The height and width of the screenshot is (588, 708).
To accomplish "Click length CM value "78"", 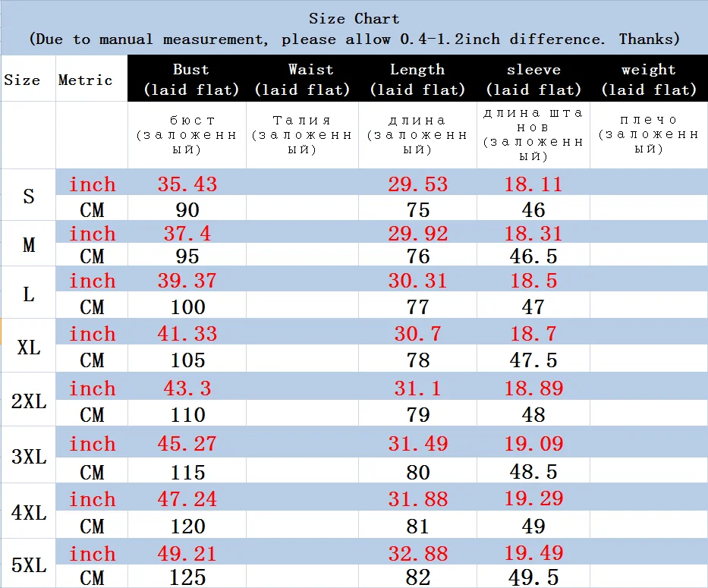I will [417, 360].
